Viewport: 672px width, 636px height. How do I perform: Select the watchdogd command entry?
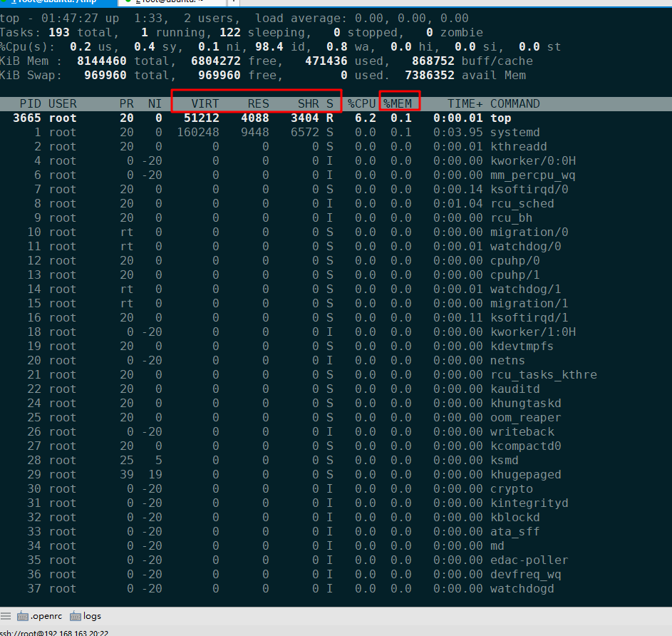[522, 589]
